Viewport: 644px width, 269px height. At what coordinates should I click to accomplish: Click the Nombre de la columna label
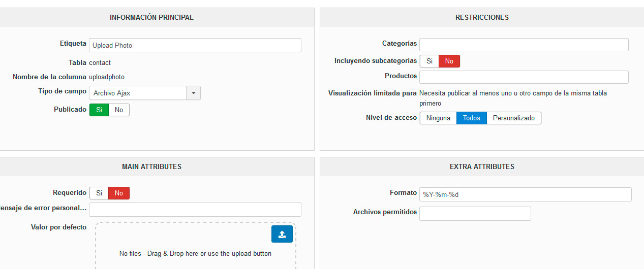pyautogui.click(x=49, y=77)
